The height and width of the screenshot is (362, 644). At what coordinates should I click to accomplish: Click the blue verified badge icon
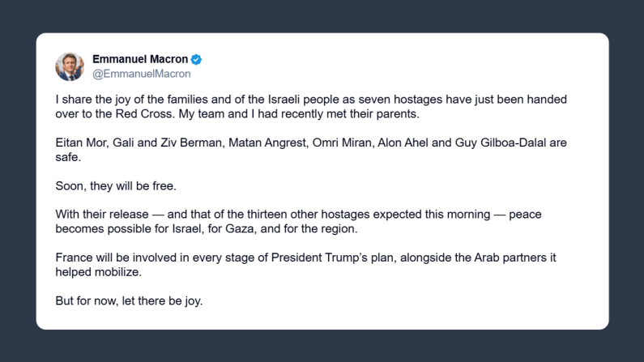(x=197, y=59)
